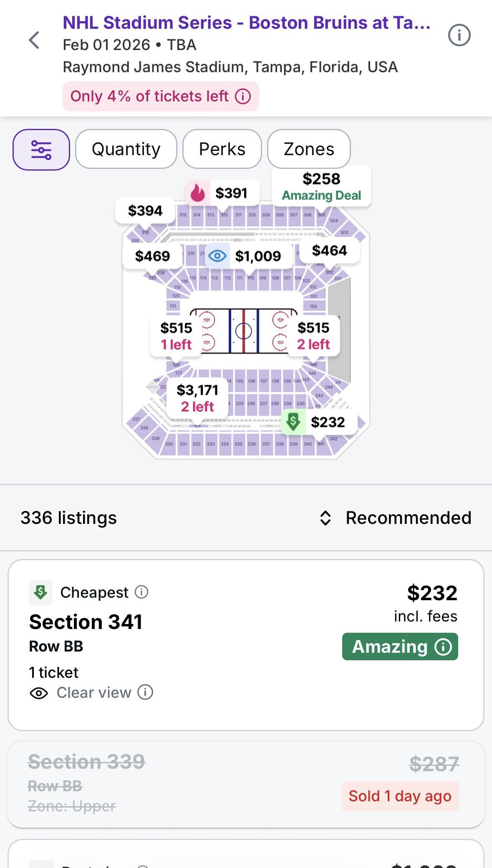Select the $258 Amazing Deal map marker
This screenshot has height=868, width=492.
pos(321,186)
